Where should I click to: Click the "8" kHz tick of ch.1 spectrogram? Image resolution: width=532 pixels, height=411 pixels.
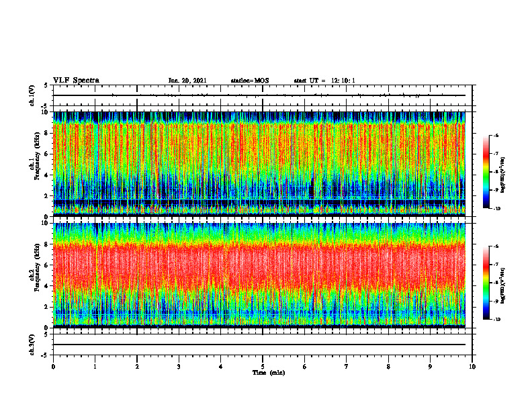pyautogui.click(x=46, y=133)
